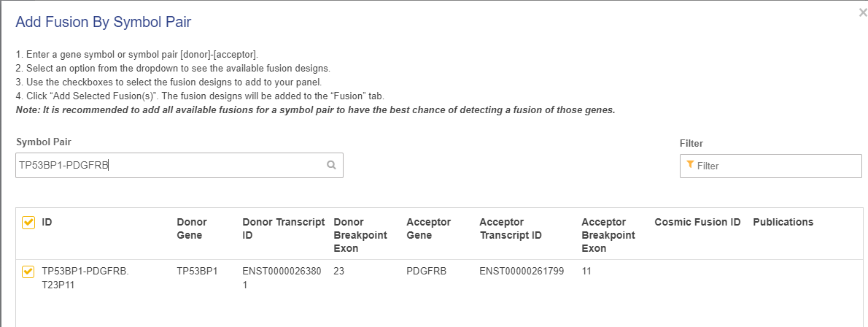The image size is (868, 327).
Task: Sort by Acceptor Gene column
Action: 428,228
